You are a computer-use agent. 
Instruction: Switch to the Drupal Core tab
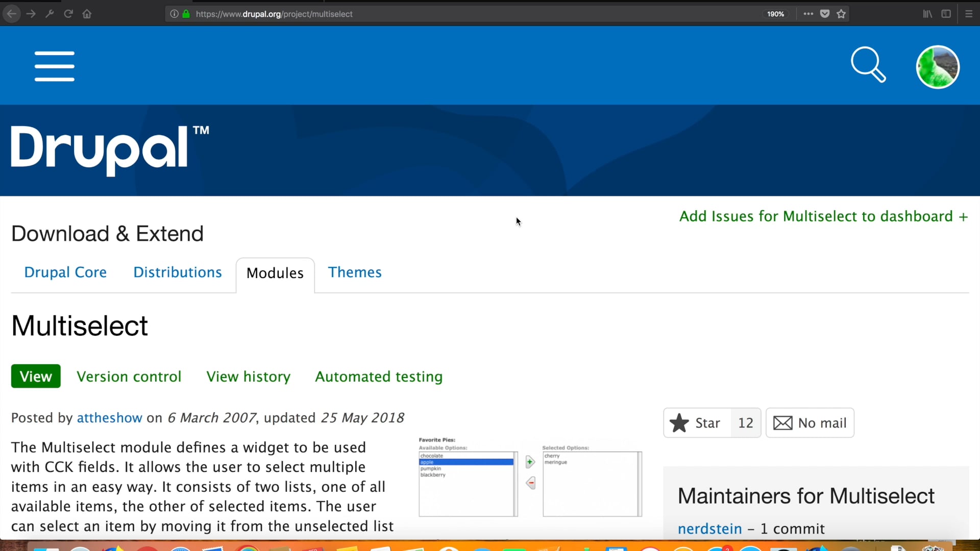coord(65,272)
